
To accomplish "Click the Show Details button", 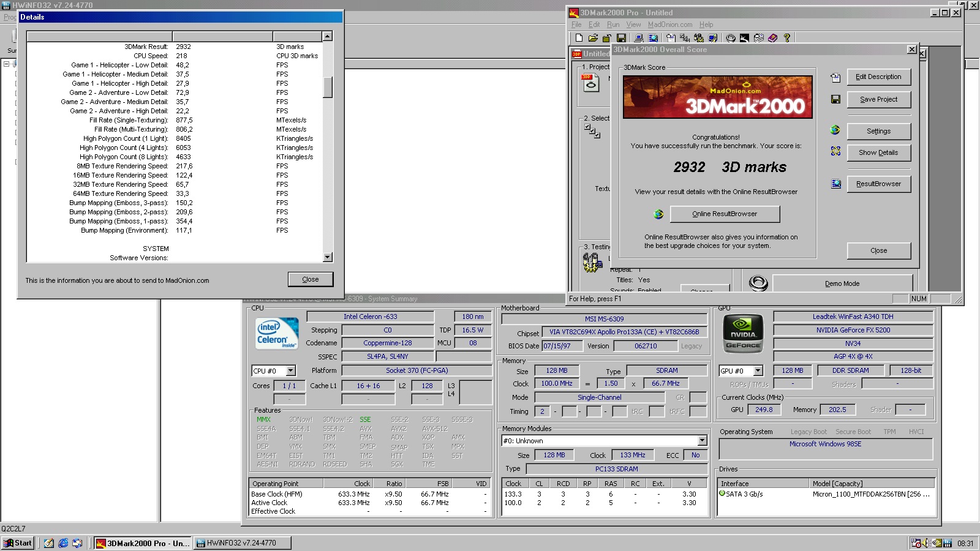I will 878,152.
